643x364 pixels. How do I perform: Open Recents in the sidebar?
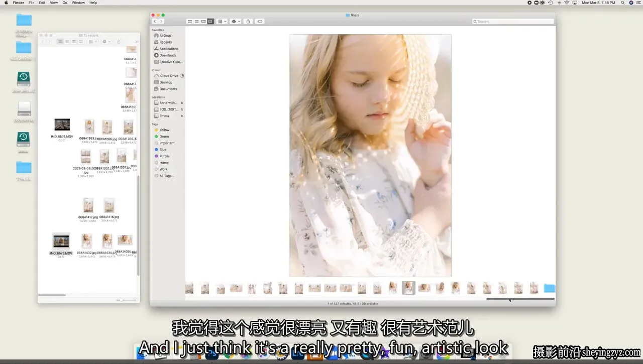pyautogui.click(x=166, y=42)
